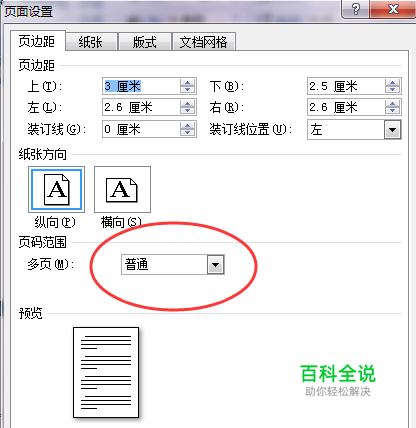Select 横向 landscape orientation icon

pos(122,189)
